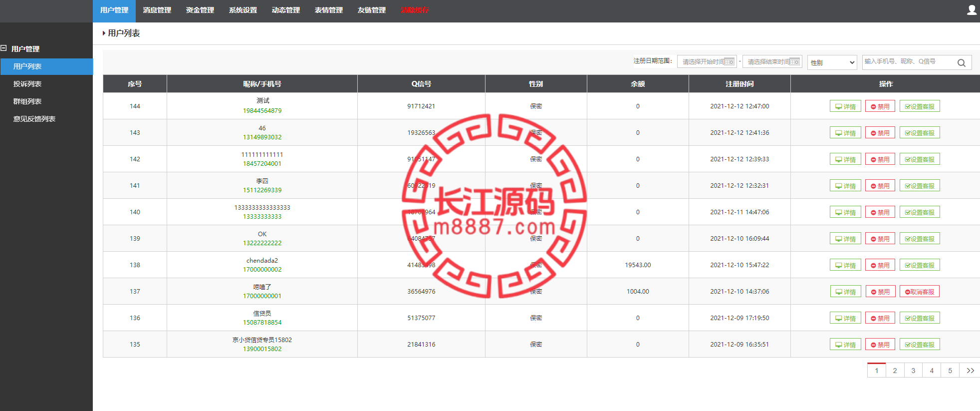Image resolution: width=980 pixels, height=411 pixels.
Task: View 详情 for user 143
Action: [x=845, y=133]
